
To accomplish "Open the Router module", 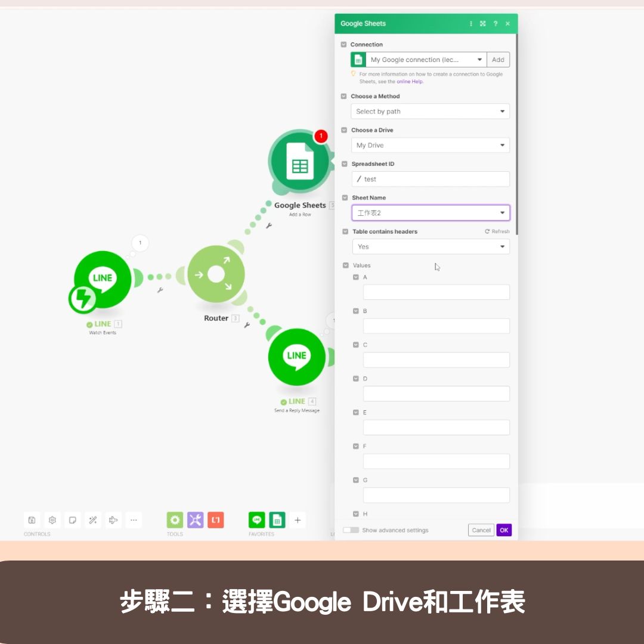I will pos(216,273).
